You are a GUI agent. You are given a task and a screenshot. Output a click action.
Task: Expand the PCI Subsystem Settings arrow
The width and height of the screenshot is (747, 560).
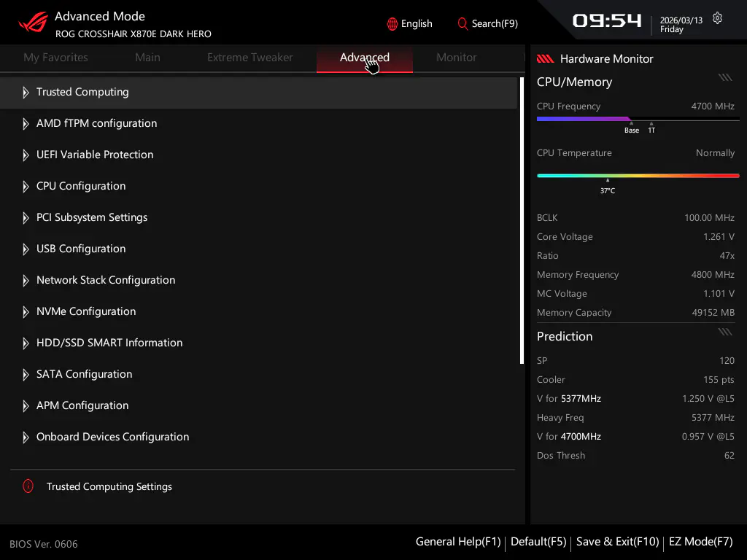pyautogui.click(x=26, y=218)
